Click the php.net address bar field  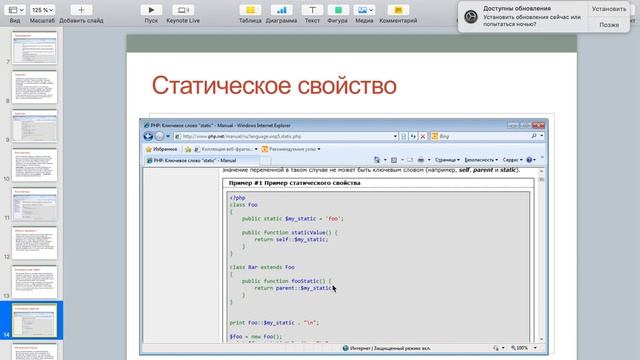click(x=286, y=136)
